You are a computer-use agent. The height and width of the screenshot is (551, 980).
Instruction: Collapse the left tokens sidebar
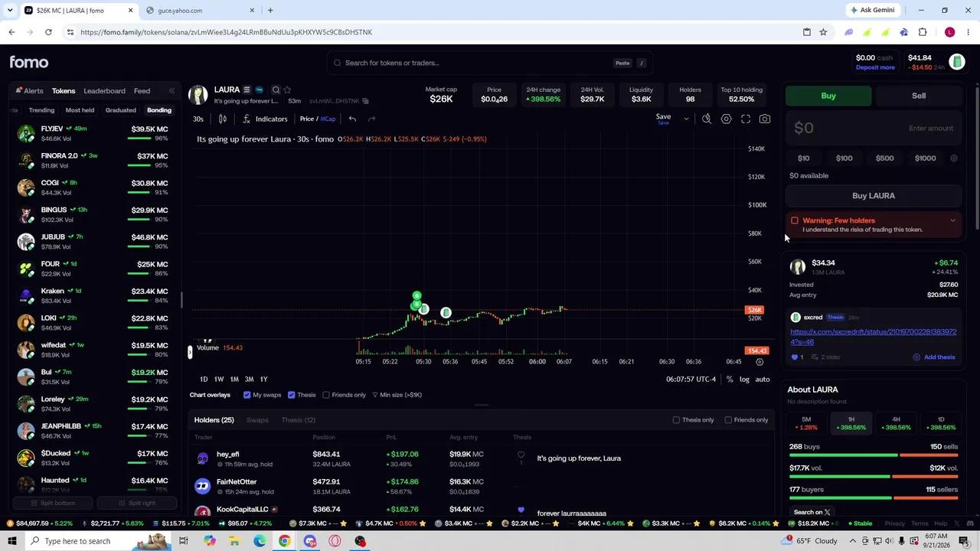click(x=171, y=91)
